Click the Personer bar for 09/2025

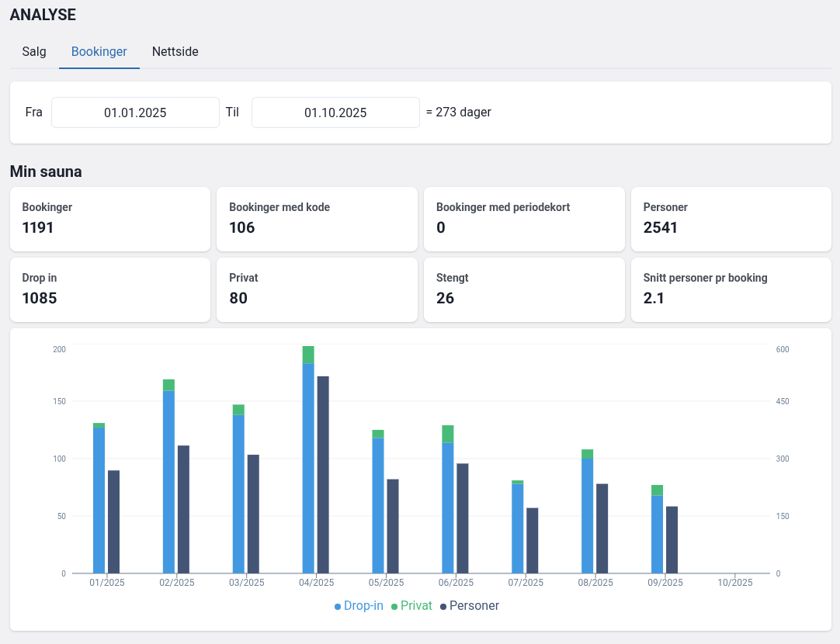[x=672, y=539]
